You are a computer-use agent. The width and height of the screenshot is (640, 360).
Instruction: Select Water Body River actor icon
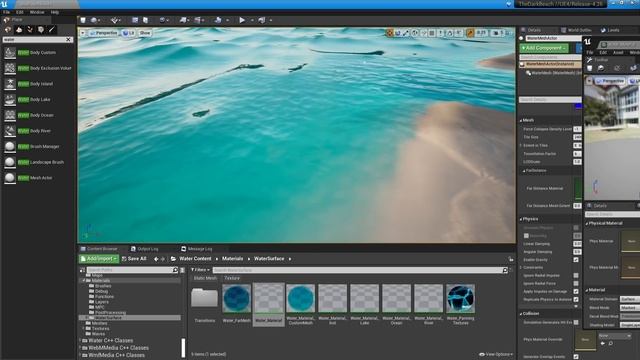click(10, 131)
